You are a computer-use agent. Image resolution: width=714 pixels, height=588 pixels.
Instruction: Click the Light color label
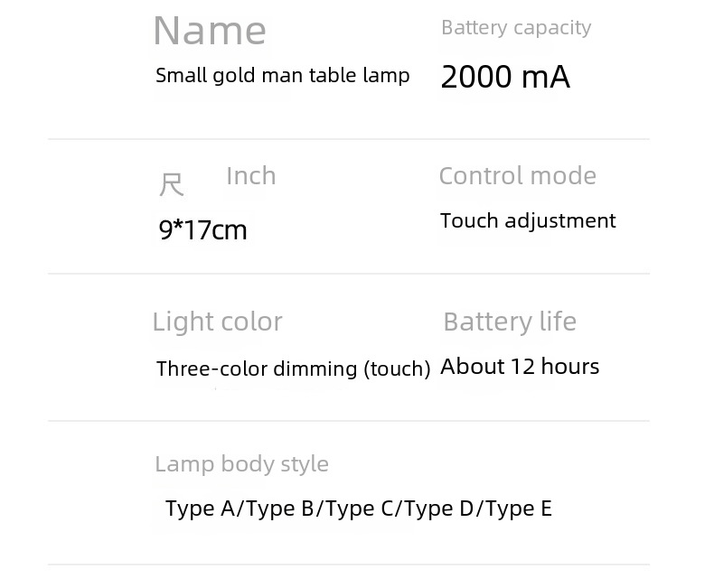point(217,322)
